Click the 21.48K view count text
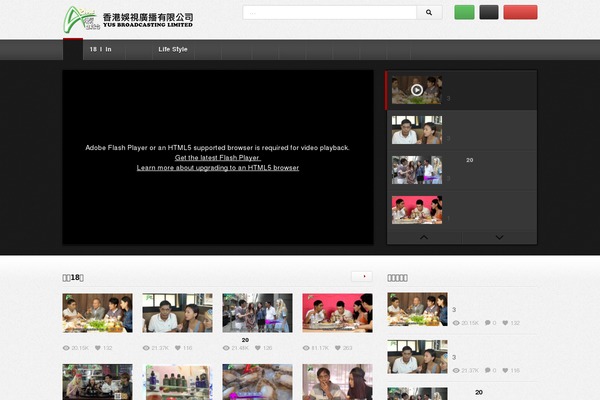Screen dimensions: 600x400 pyautogui.click(x=240, y=348)
